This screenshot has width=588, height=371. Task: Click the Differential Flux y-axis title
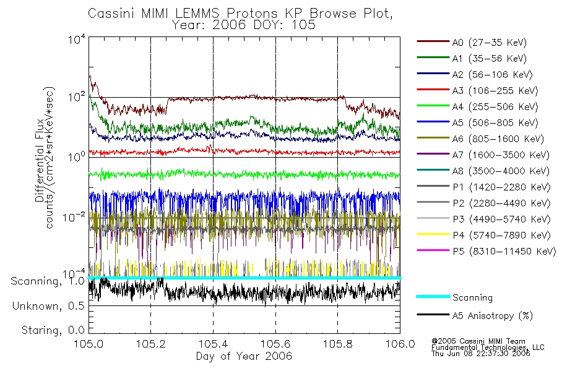[x=40, y=160]
